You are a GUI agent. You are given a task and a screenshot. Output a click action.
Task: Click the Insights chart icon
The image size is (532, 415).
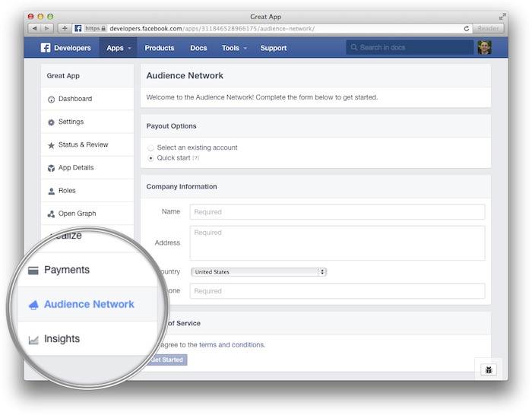(x=33, y=340)
